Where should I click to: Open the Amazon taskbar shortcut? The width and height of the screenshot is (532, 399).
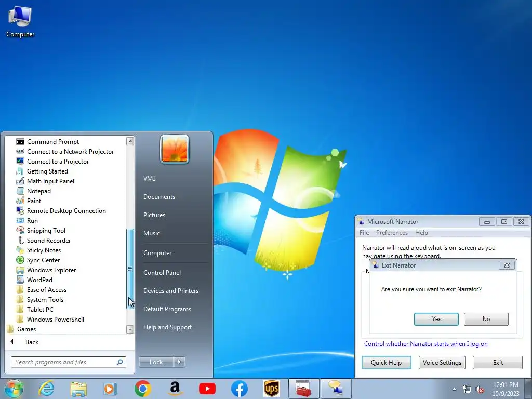point(175,389)
